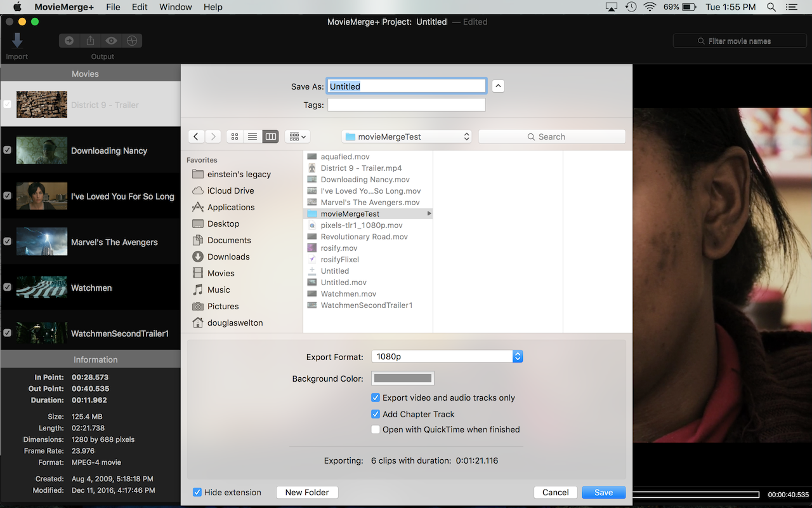Toggle Export video and audio tracks only

[376, 398]
